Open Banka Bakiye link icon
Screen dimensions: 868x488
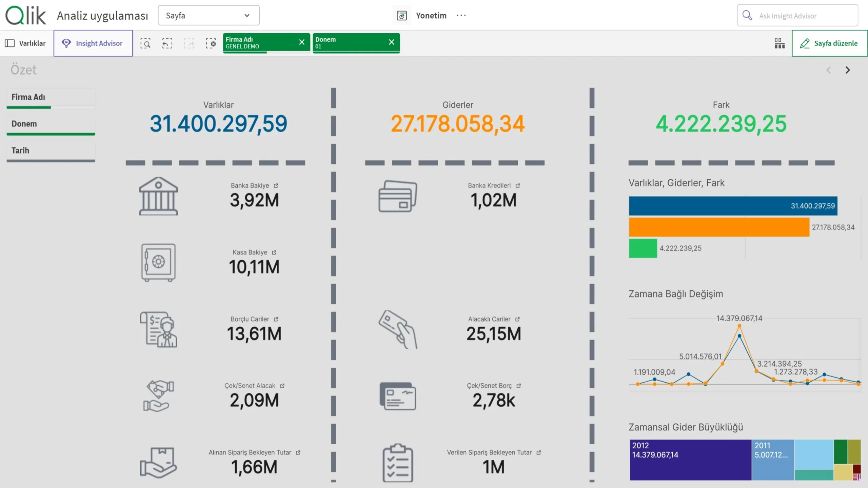pos(276,186)
